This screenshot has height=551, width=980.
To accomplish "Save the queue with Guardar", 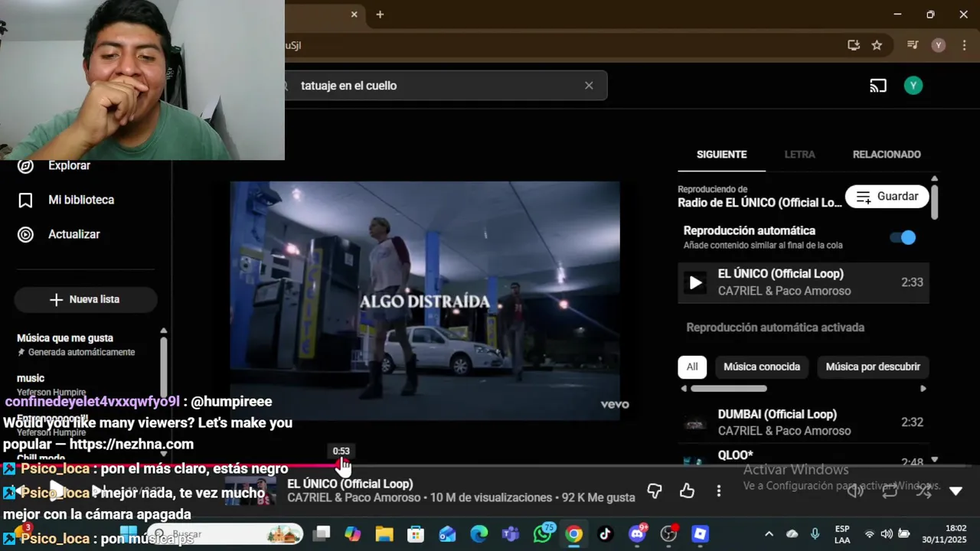I will [887, 197].
